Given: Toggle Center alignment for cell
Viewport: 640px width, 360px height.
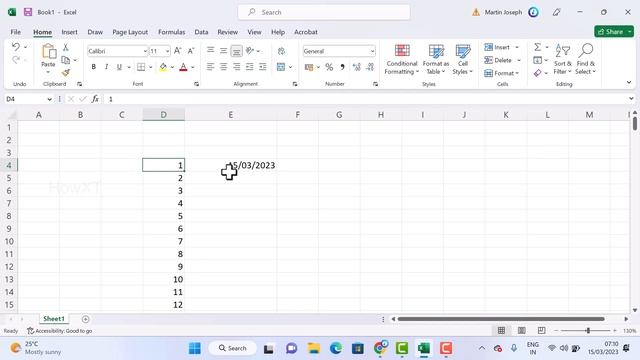Looking at the screenshot, I should coord(223,67).
